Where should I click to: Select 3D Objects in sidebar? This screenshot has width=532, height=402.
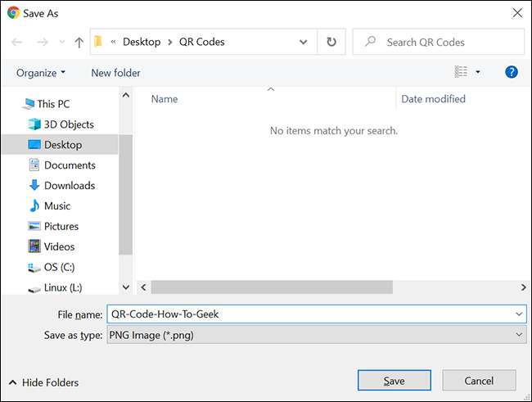(69, 124)
